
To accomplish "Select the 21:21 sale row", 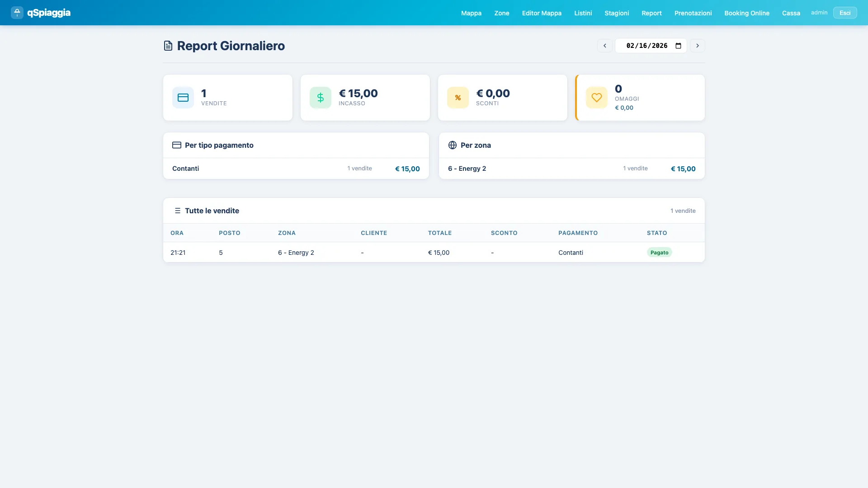I will click(434, 253).
